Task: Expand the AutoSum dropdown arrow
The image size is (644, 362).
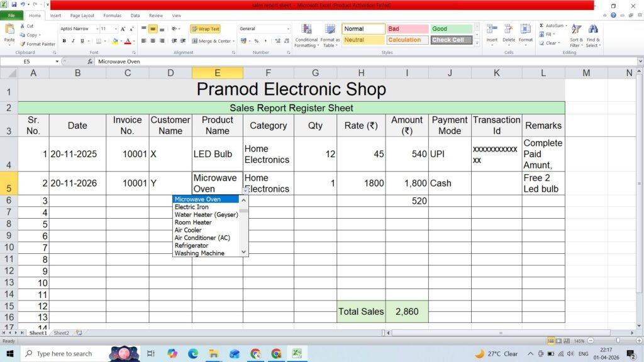Action: point(567,25)
